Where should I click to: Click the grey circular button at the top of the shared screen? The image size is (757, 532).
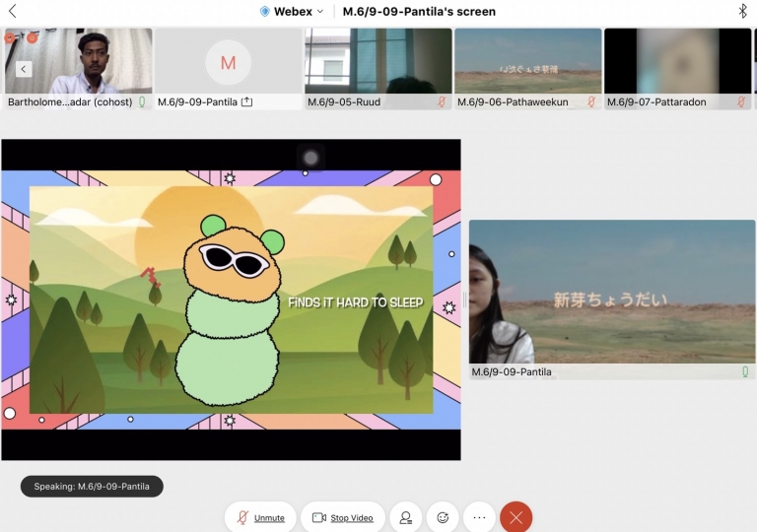(310, 158)
